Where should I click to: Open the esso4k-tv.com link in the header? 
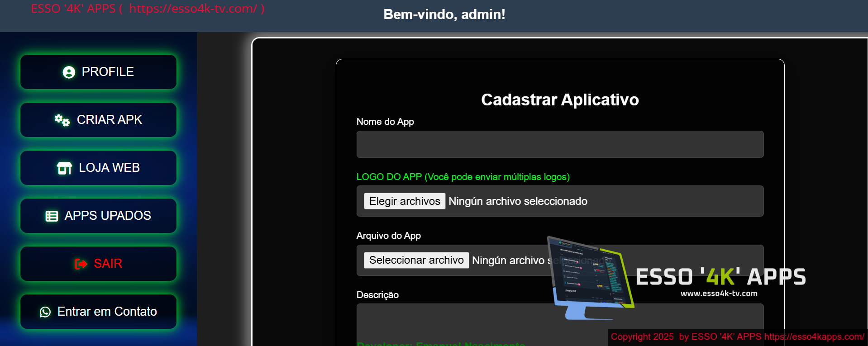coord(193,9)
